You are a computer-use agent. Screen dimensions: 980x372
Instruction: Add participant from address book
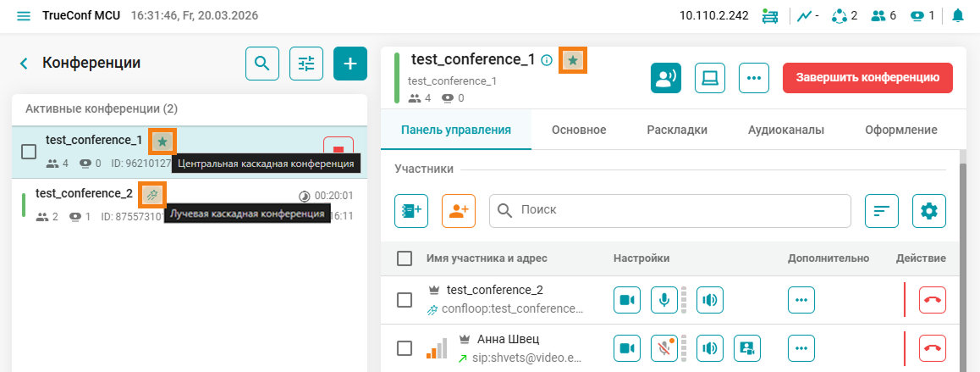pos(411,211)
